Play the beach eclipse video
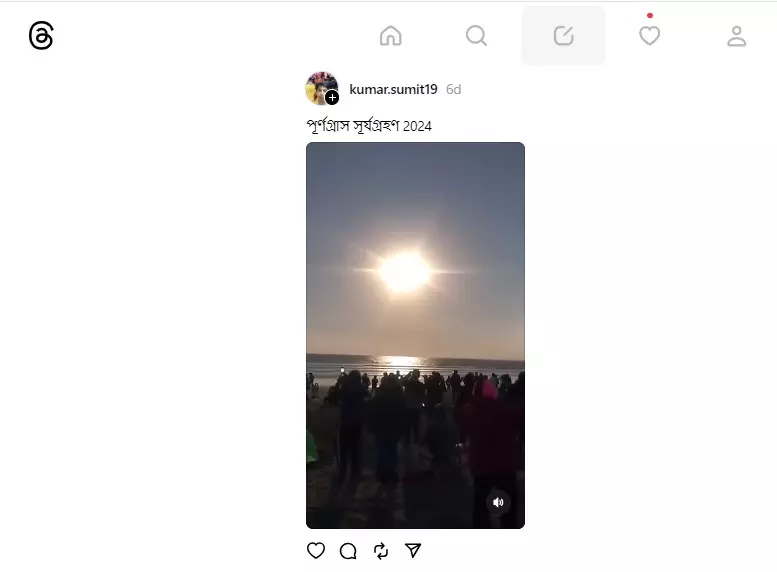The width and height of the screenshot is (777, 572). pos(415,335)
